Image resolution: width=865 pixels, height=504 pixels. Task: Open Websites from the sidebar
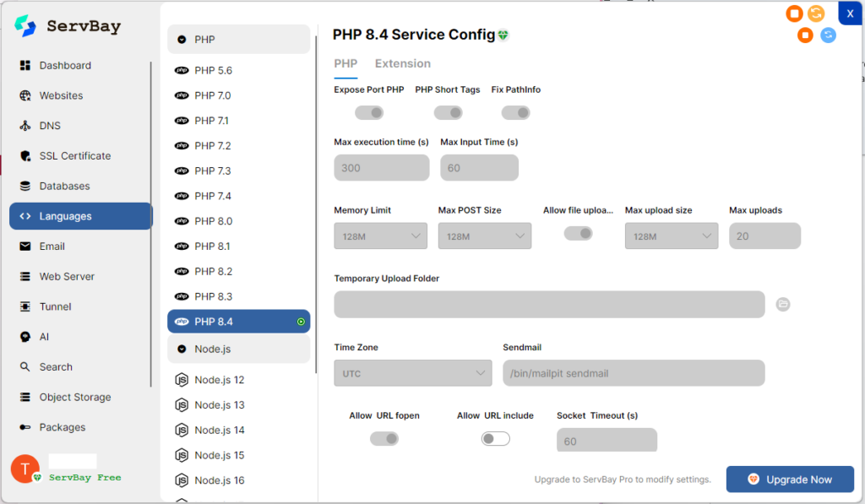(61, 95)
